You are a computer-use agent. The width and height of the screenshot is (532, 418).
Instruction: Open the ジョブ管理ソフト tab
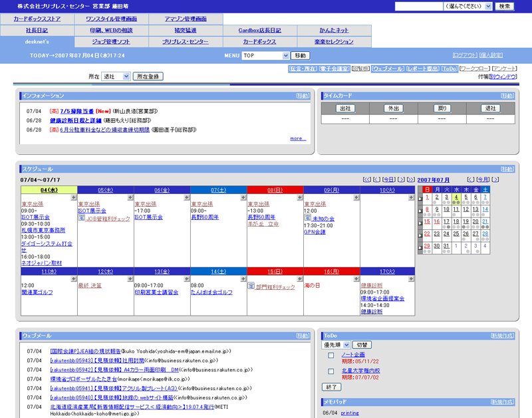[x=111, y=42]
